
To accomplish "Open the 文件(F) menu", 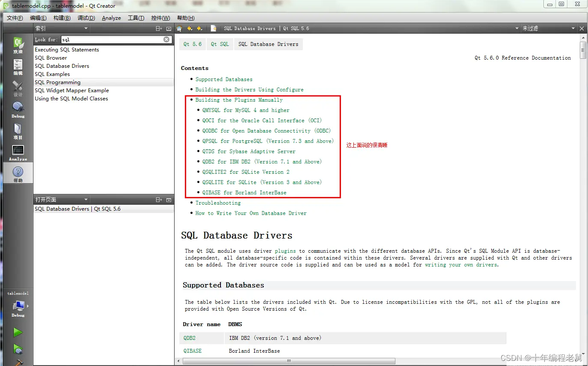I will [15, 18].
